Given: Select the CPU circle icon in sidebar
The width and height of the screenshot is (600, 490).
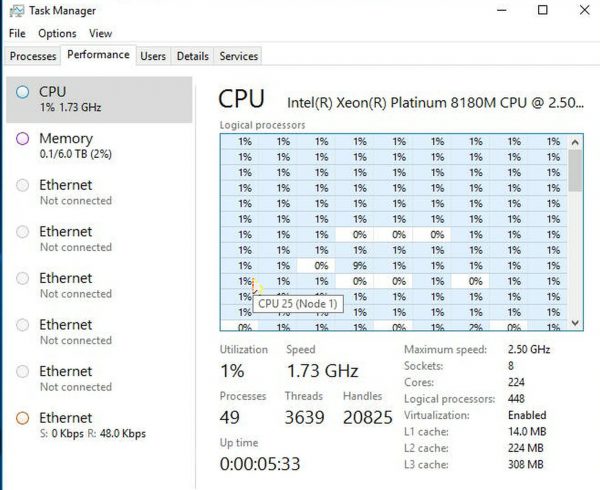Looking at the screenshot, I should click(23, 92).
